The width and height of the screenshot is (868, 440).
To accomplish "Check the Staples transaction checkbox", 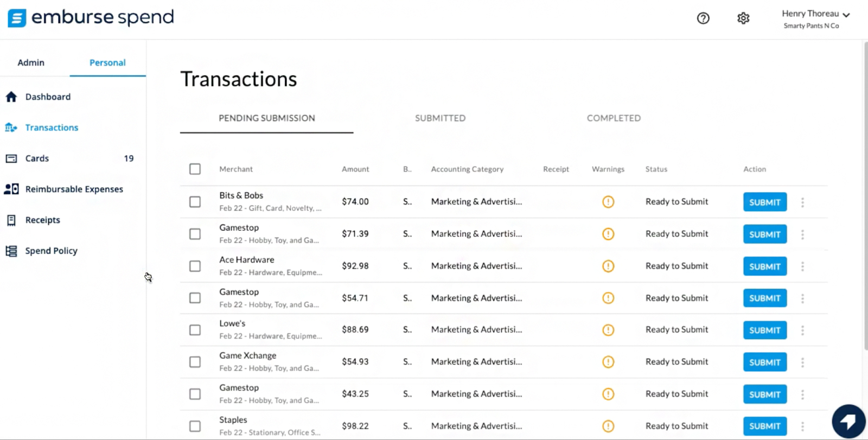I will [195, 426].
